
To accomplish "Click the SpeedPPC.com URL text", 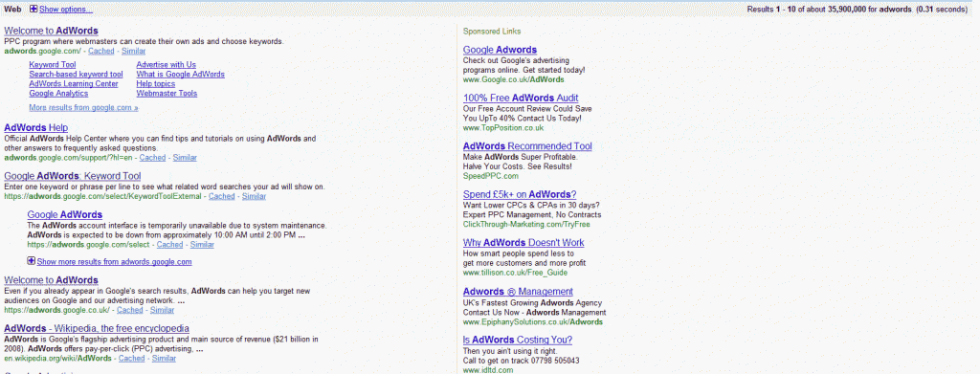I will pyautogui.click(x=491, y=176).
